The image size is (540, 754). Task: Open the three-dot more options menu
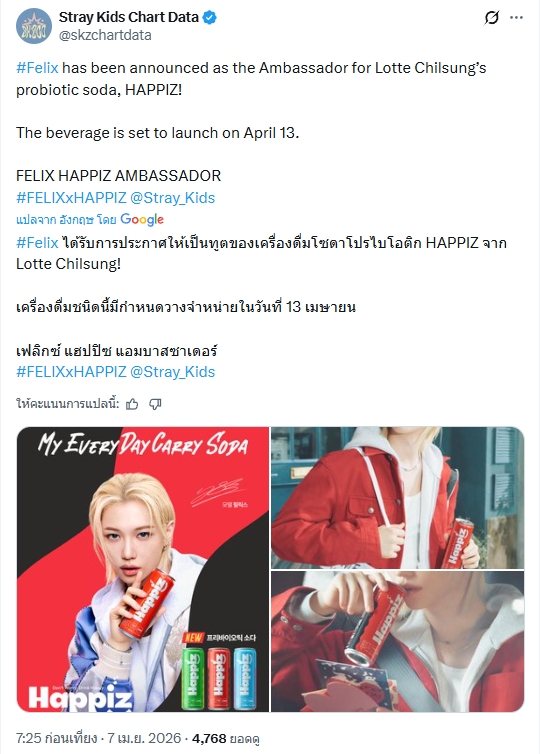pos(516,18)
